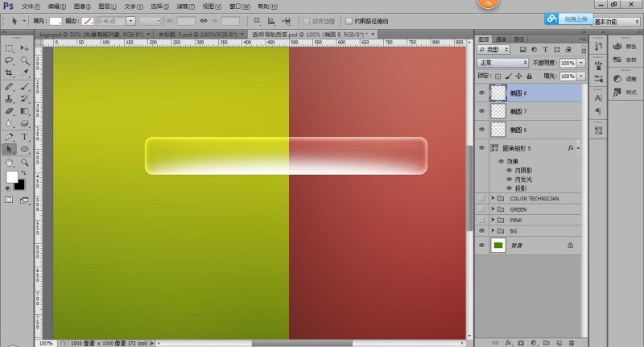Select the Healing Brush tool
644x347 pixels.
tap(9, 87)
